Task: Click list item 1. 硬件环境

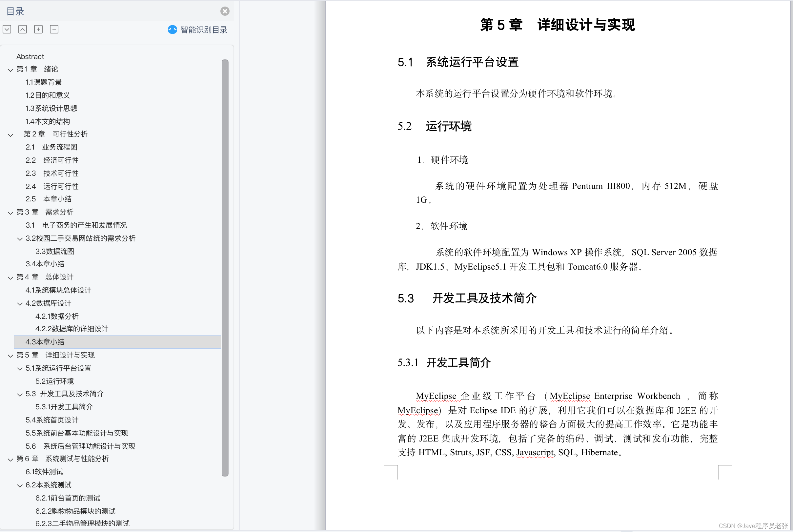Action: [442, 160]
